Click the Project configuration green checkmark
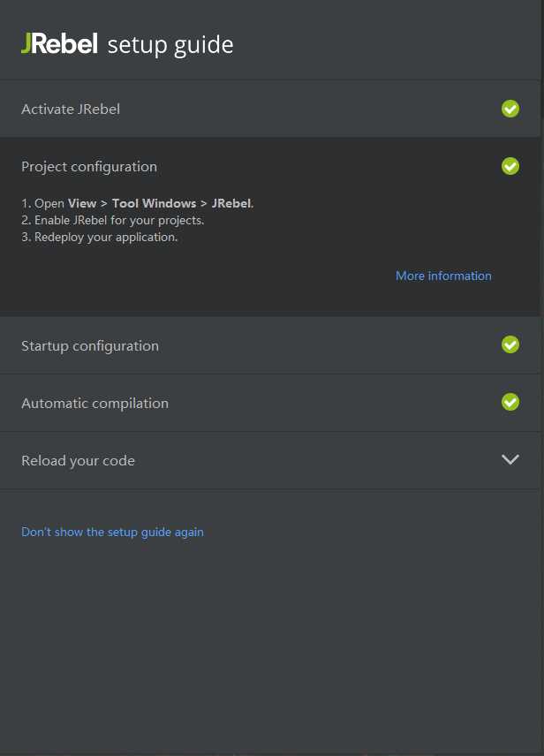Image resolution: width=544 pixels, height=756 pixels. (x=510, y=166)
